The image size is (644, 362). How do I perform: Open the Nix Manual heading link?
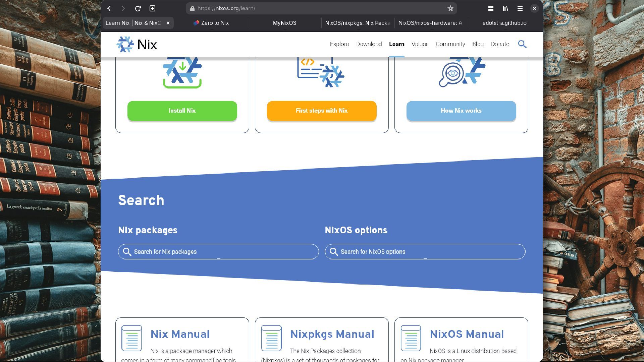tap(180, 334)
